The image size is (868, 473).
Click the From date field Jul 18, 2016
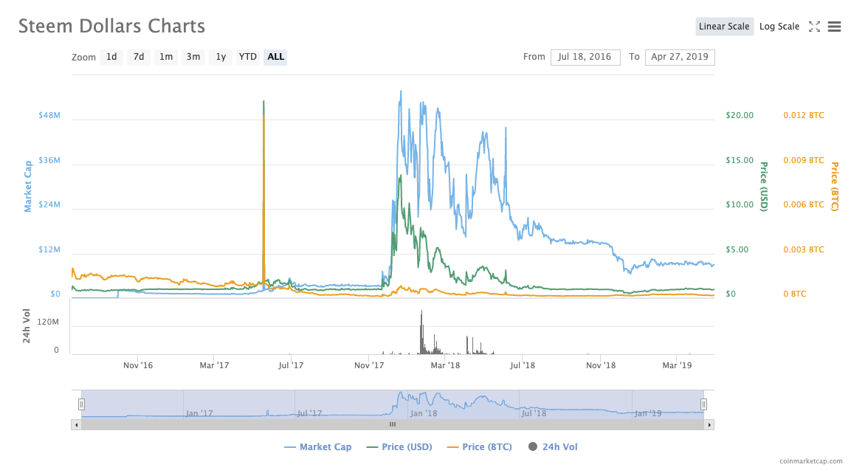tap(585, 57)
